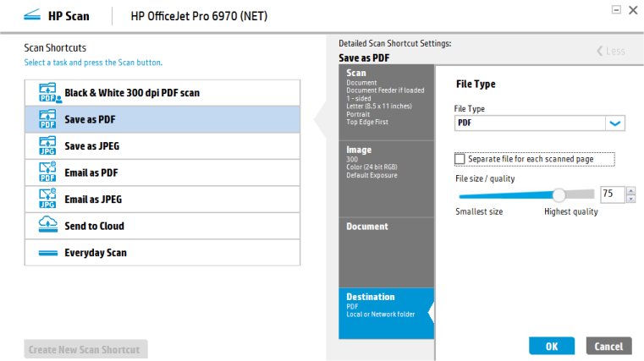
Task: Click the Save as PDF shortcut icon
Action: pyautogui.click(x=47, y=119)
